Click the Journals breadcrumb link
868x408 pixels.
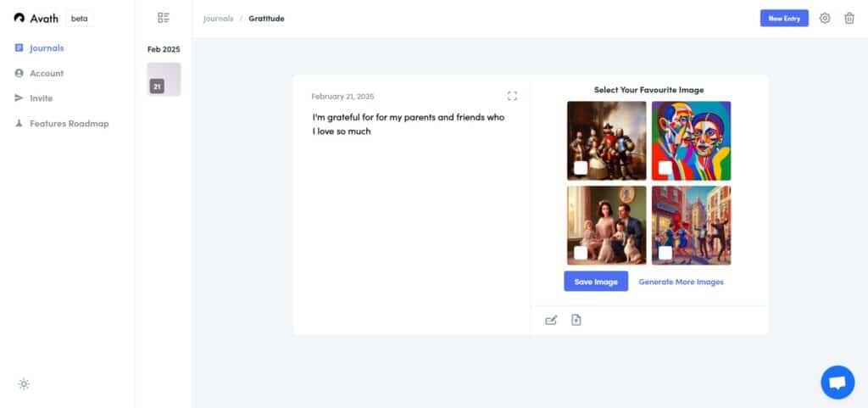point(218,19)
